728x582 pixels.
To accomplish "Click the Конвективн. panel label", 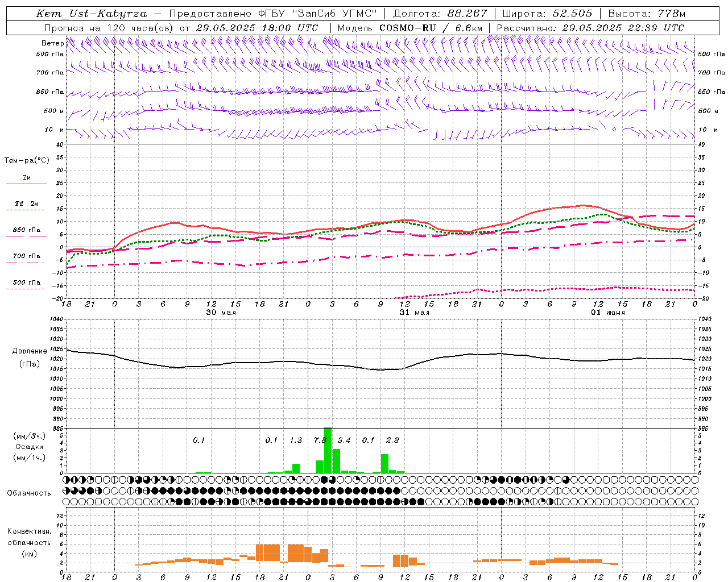I will tap(30, 531).
